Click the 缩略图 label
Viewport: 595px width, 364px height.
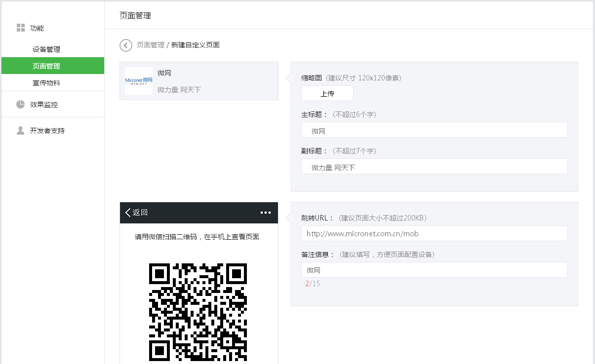click(x=312, y=78)
